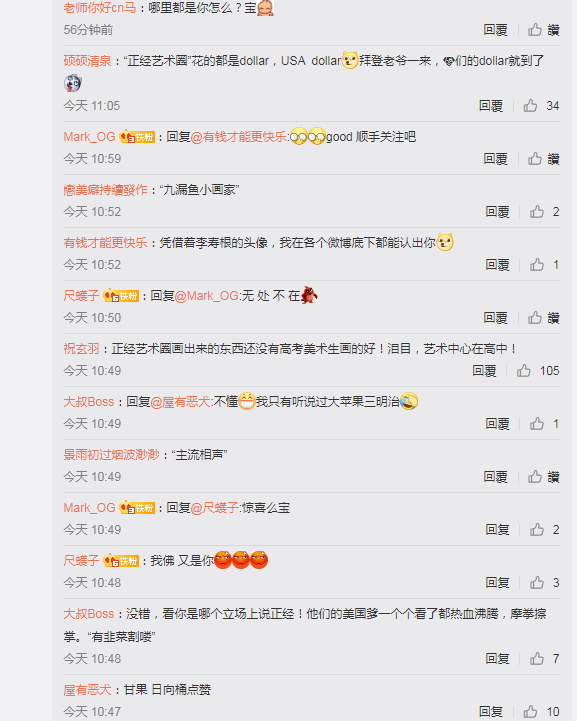Visit 憨美癖持续發作 user profile
Viewport: 577px width, 721px height.
pos(105,189)
